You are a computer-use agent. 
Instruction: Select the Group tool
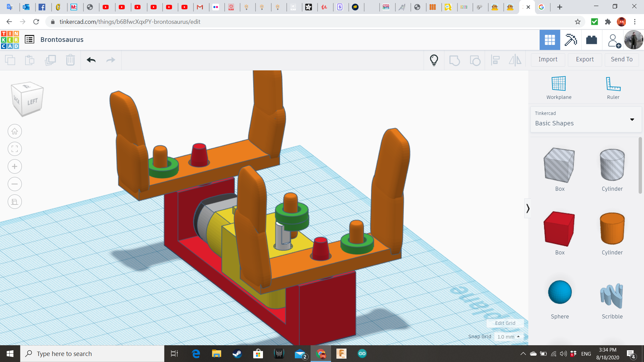[454, 60]
